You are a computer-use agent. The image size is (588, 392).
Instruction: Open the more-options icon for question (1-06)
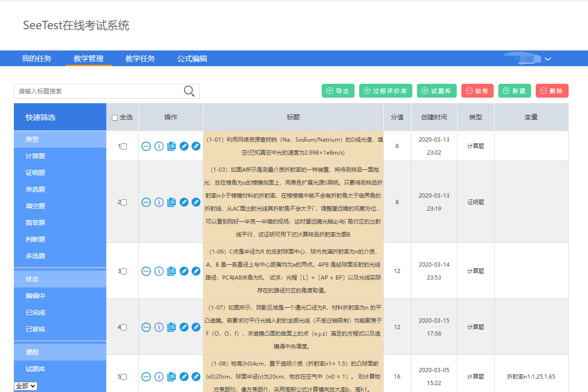coord(146,271)
